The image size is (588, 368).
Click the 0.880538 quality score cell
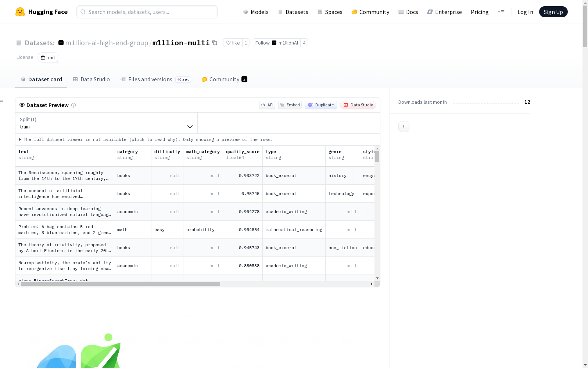[x=243, y=266]
